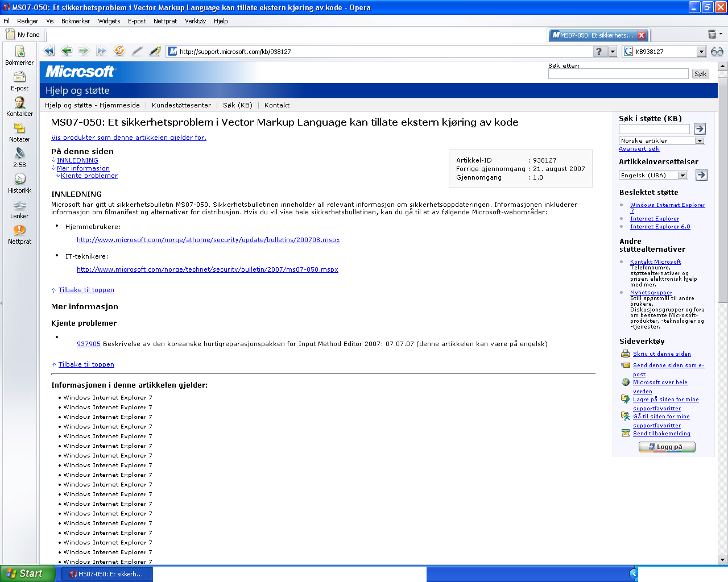Click in the Søk etter input field

[x=618, y=74]
